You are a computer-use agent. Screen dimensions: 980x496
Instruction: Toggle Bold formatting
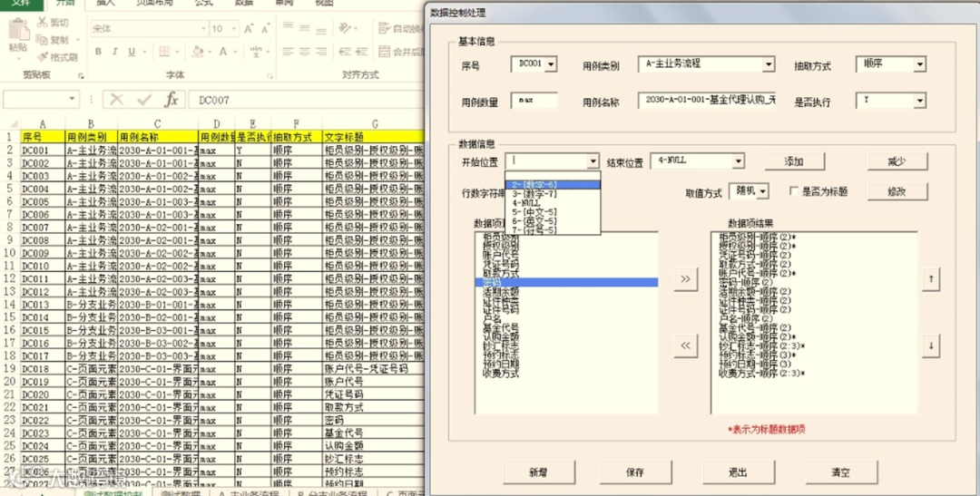coord(98,52)
